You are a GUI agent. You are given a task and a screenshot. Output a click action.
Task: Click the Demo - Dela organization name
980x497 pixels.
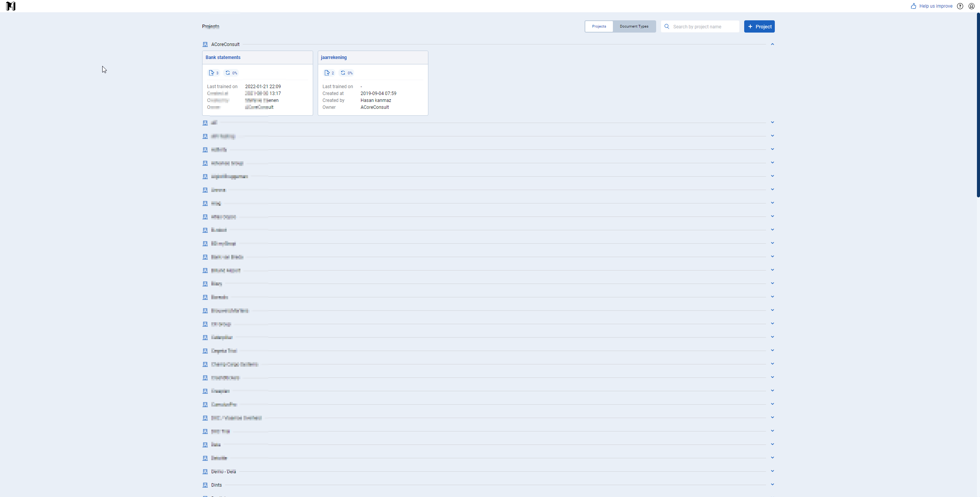(x=224, y=472)
